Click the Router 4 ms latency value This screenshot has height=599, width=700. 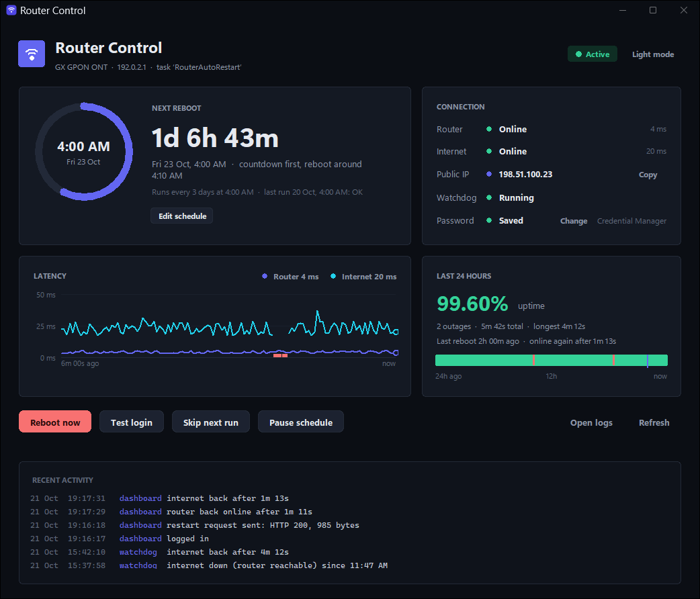coord(658,129)
